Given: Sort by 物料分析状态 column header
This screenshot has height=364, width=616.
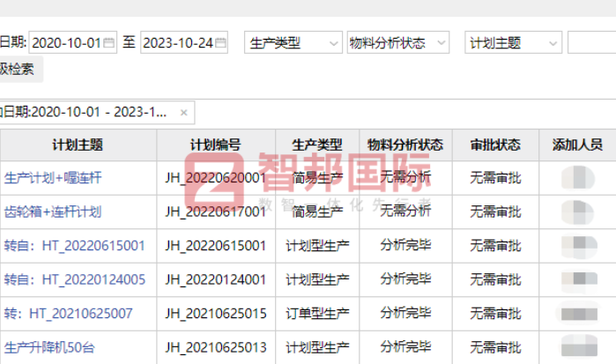Looking at the screenshot, I should [405, 145].
